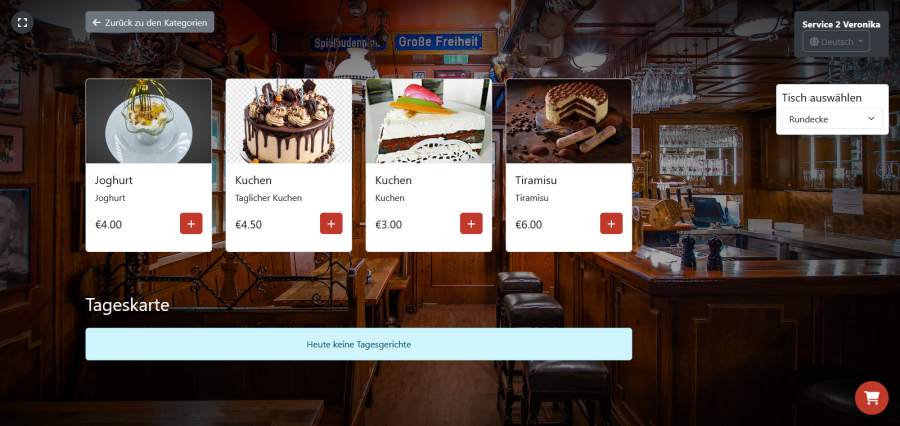Click the Heute keine Tagesgerichte banner
900x426 pixels.
click(359, 344)
